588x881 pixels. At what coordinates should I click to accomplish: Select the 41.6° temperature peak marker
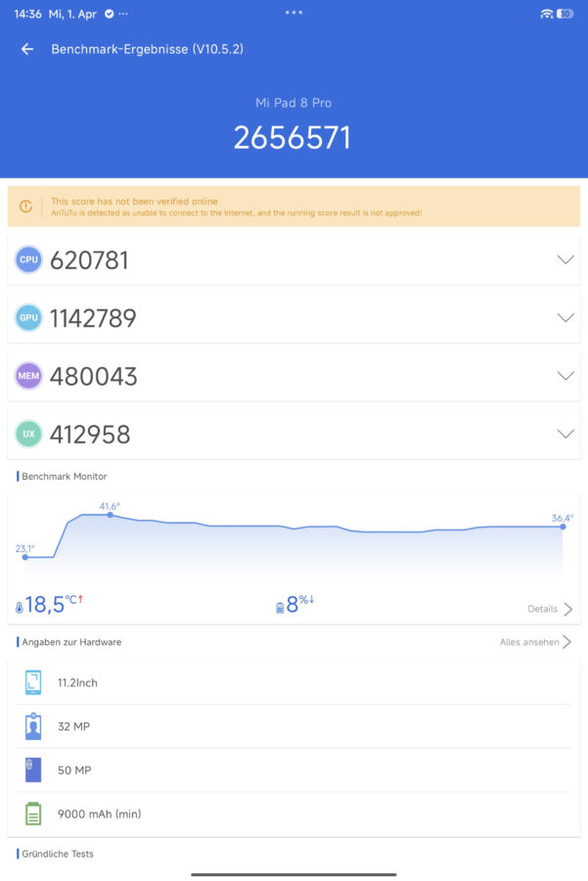point(111,514)
